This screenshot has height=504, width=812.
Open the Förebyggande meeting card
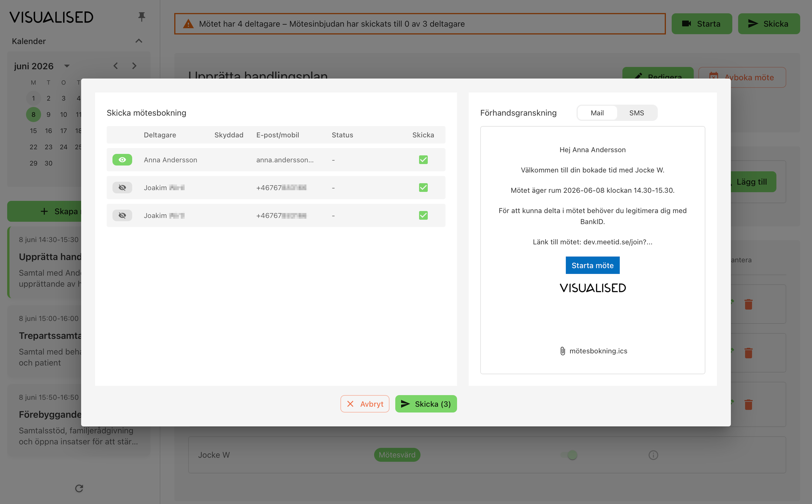point(79,420)
